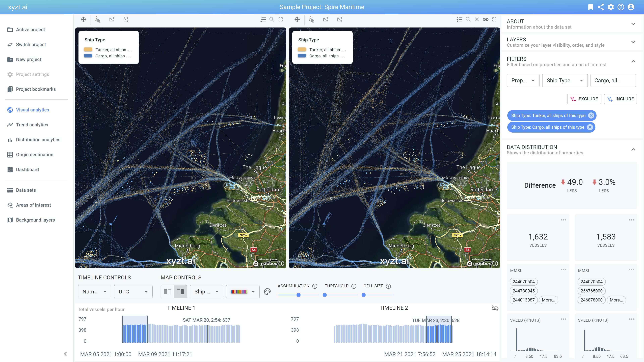Click the Accumulation info icon
644x362 pixels.
click(315, 286)
